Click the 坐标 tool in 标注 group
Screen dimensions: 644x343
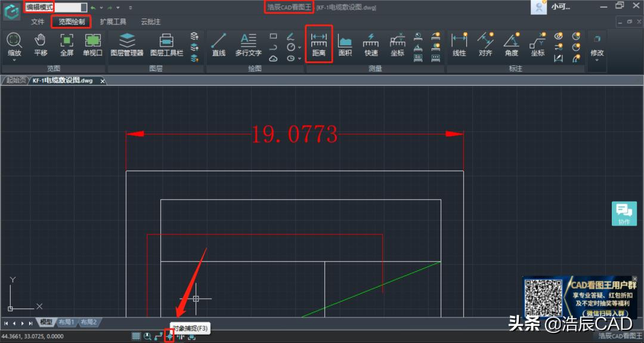tap(538, 45)
